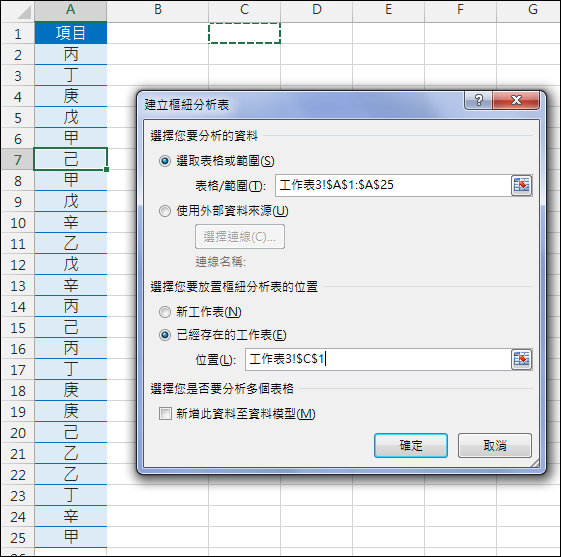The width and height of the screenshot is (561, 557).
Task: Click the dialog title 建立樞紐分析表
Action: click(x=186, y=105)
